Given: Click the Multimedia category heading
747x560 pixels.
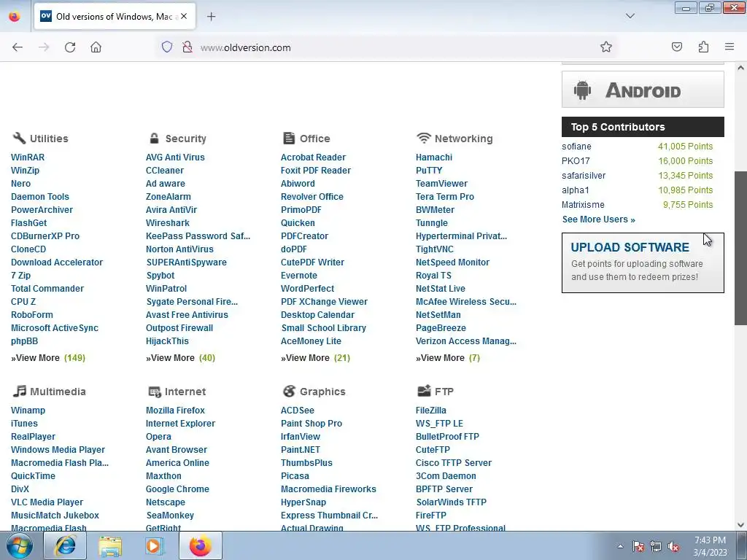Looking at the screenshot, I should [x=58, y=392].
